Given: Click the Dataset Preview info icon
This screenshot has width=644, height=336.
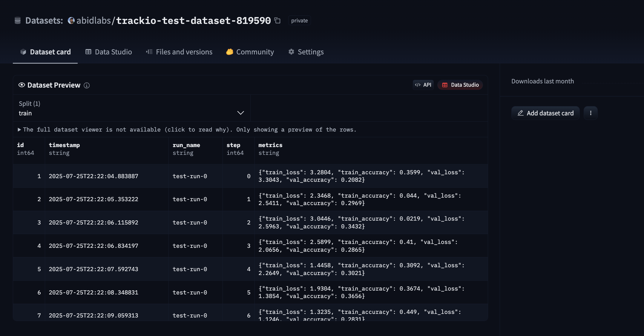Looking at the screenshot, I should tap(87, 85).
